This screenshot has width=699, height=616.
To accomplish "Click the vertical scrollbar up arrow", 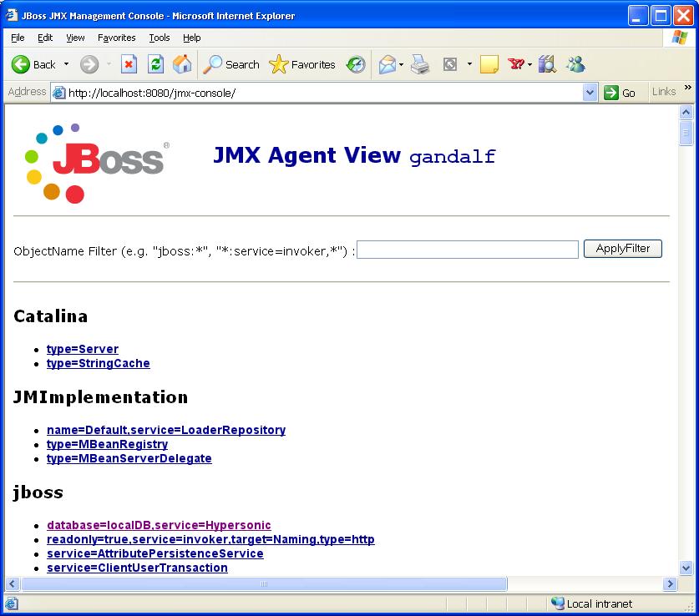I will pos(686,112).
